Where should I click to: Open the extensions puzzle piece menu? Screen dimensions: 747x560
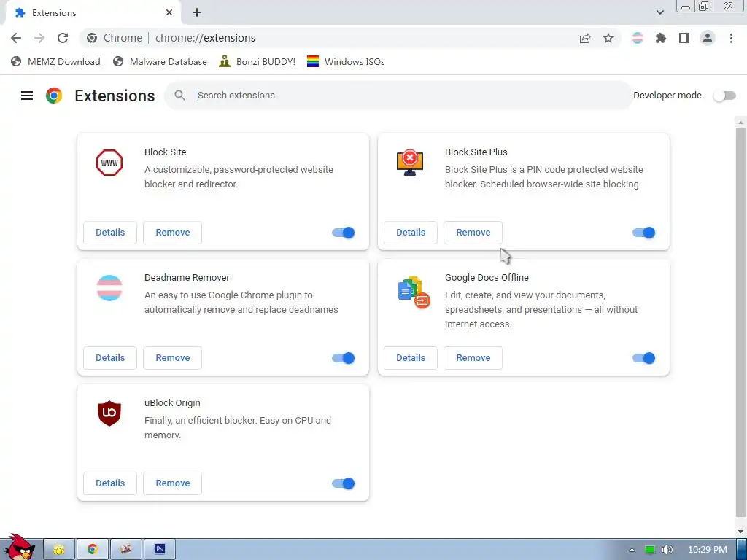pyautogui.click(x=661, y=38)
